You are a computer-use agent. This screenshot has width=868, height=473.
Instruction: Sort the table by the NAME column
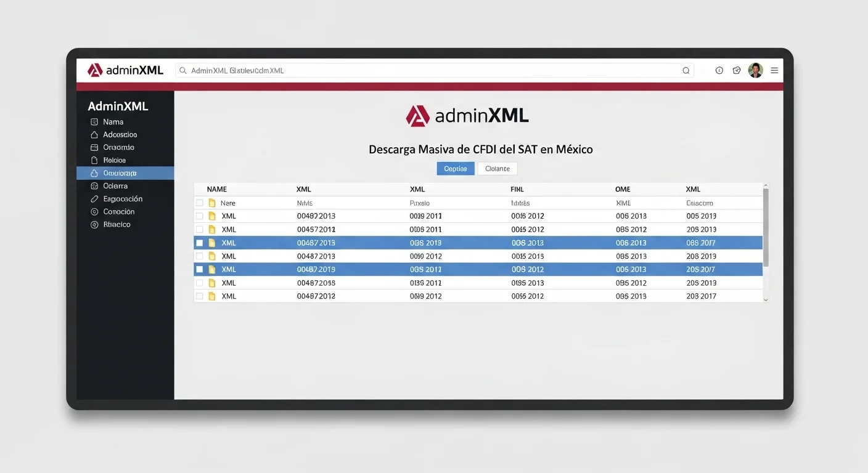pos(216,188)
